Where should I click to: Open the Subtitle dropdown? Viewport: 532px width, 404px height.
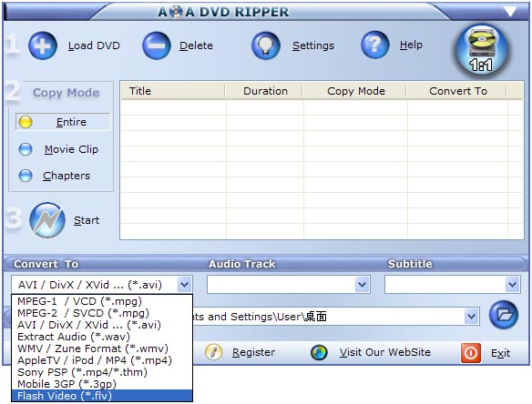(512, 285)
